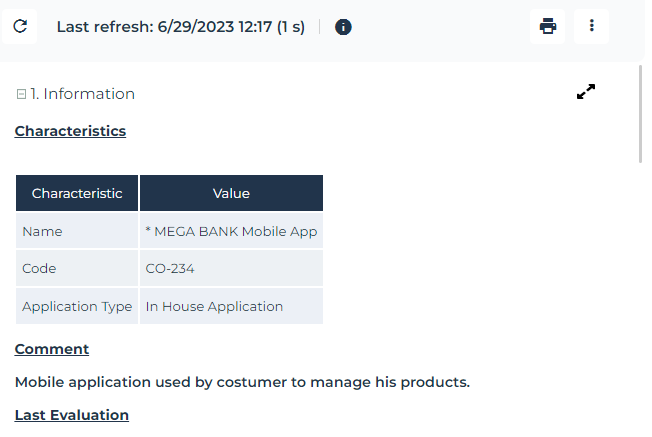Click the Last refresh timestamp text
Viewport: 652px width, 437px height.
[x=180, y=27]
